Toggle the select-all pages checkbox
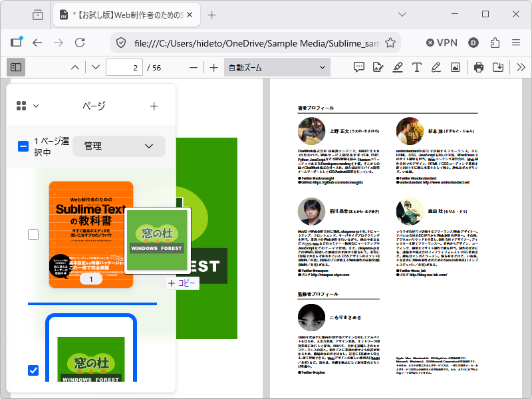The width and height of the screenshot is (532, 399). [x=23, y=146]
